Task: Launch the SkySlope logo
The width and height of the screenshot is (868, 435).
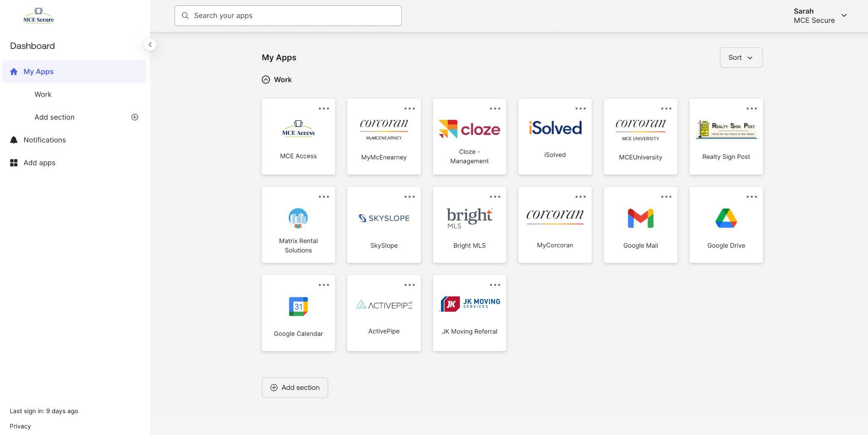Action: click(384, 218)
